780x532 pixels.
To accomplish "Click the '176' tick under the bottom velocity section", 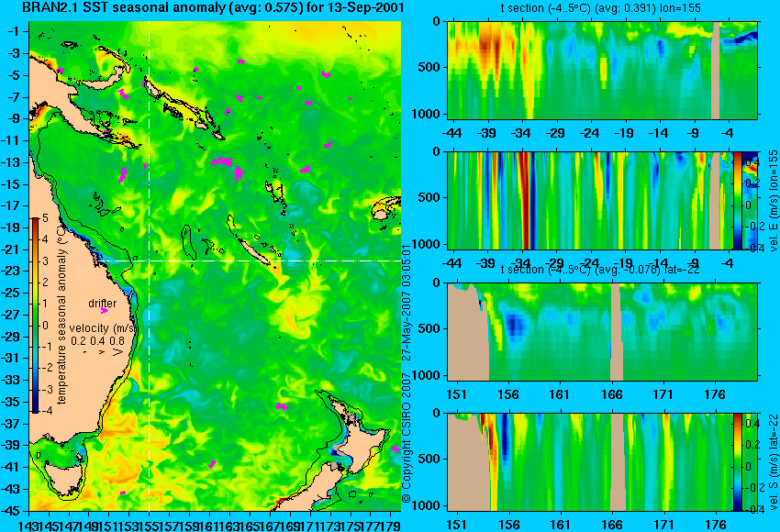I will (x=716, y=525).
